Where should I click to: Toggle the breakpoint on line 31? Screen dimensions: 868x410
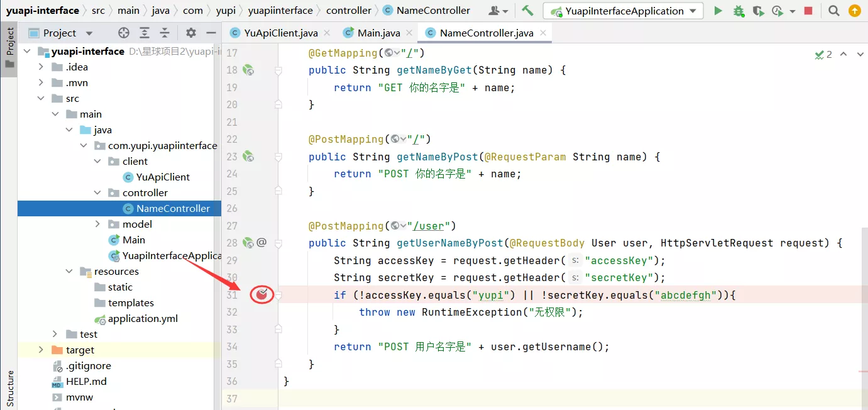[262, 294]
